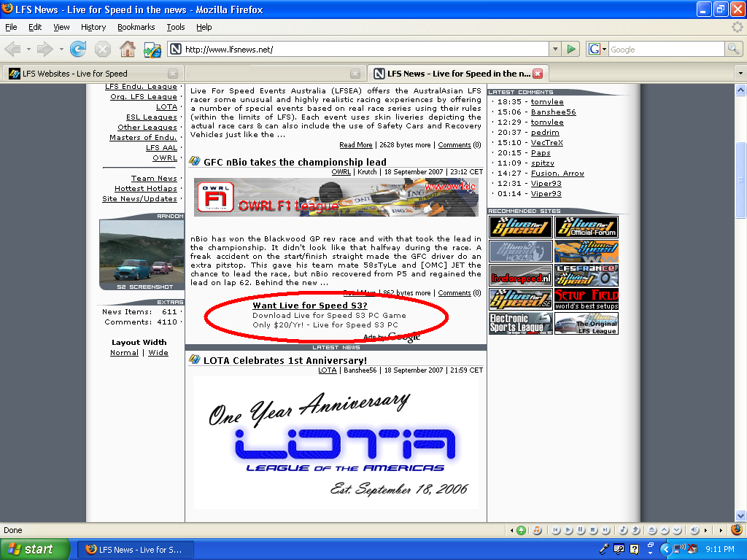Open commenter Fusion. Arrow link
Image resolution: width=747 pixels, height=560 pixels.
coord(557,174)
